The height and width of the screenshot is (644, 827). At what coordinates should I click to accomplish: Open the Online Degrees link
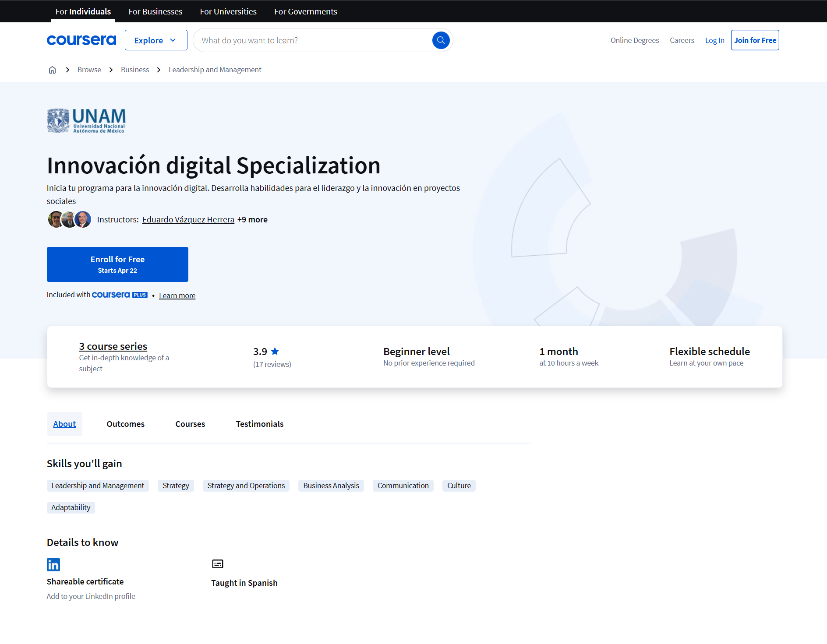click(635, 40)
